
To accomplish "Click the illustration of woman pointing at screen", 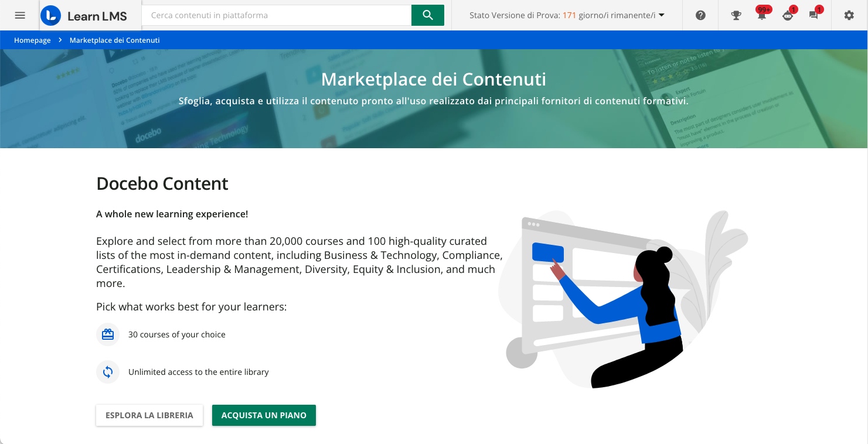I will (x=622, y=299).
